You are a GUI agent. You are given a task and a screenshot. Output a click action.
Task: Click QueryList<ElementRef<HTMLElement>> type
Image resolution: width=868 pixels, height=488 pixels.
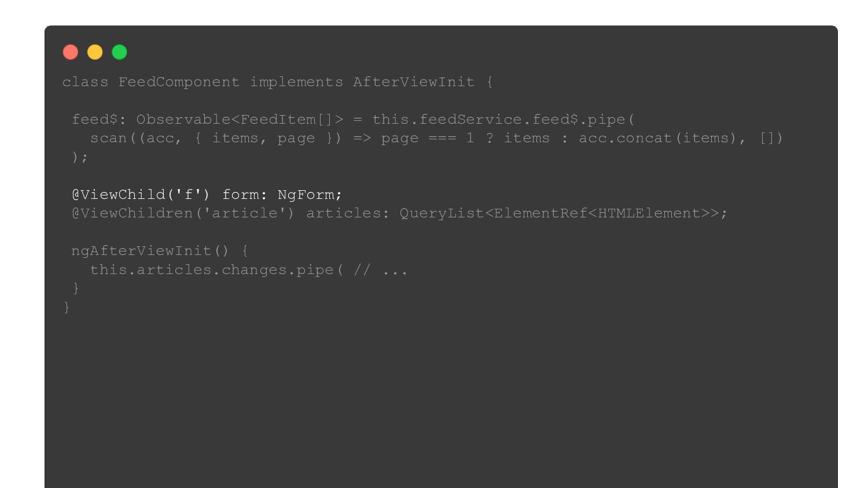563,213
